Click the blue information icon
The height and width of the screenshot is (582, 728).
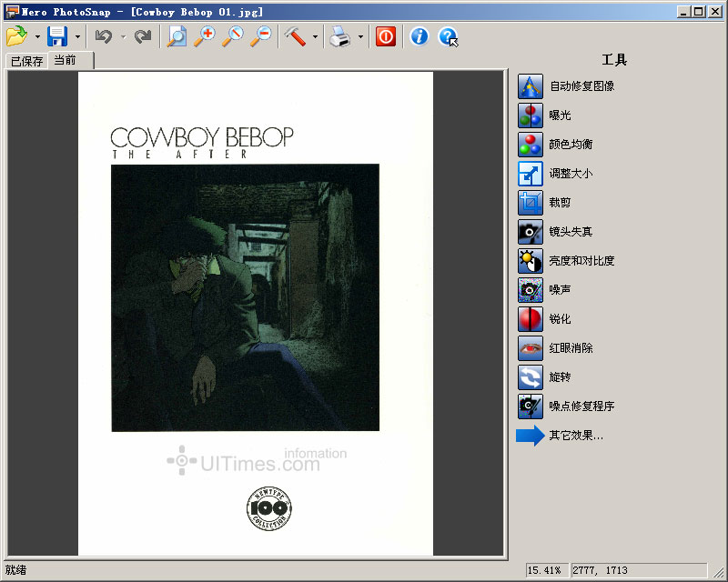tap(420, 36)
